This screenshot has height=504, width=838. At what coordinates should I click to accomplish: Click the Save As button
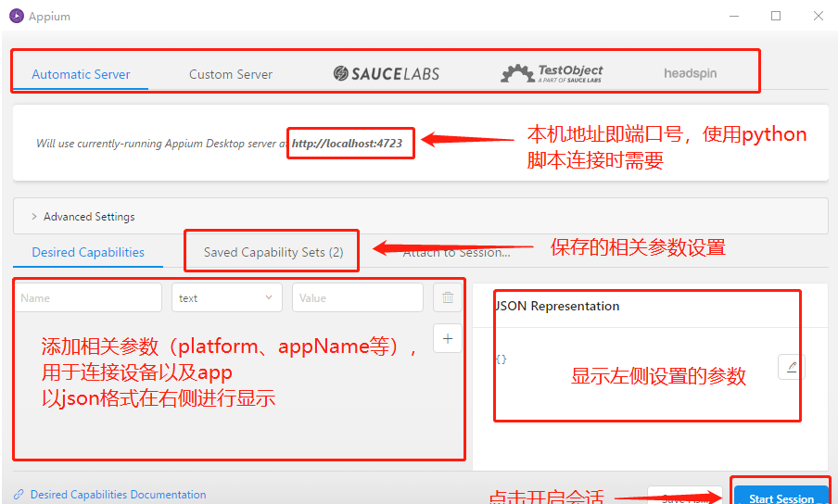click(x=685, y=497)
